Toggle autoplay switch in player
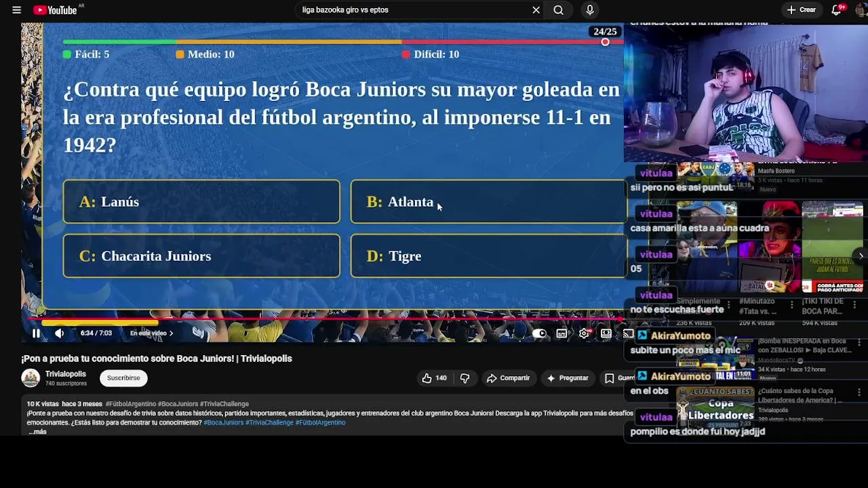Viewport: 868px width, 488px height. pos(539,333)
